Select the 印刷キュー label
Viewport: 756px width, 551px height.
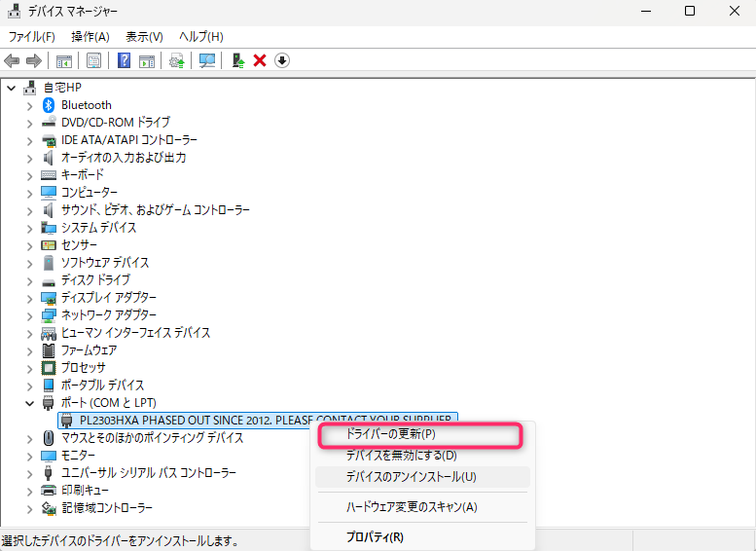pyautogui.click(x=85, y=491)
